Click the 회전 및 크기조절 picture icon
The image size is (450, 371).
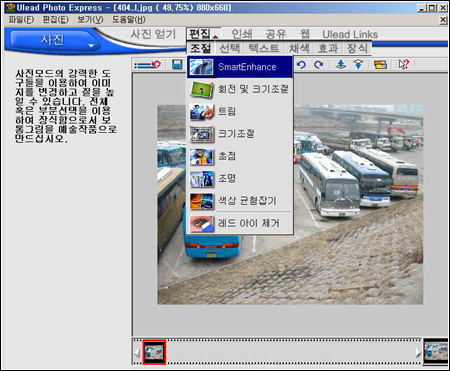[x=202, y=89]
